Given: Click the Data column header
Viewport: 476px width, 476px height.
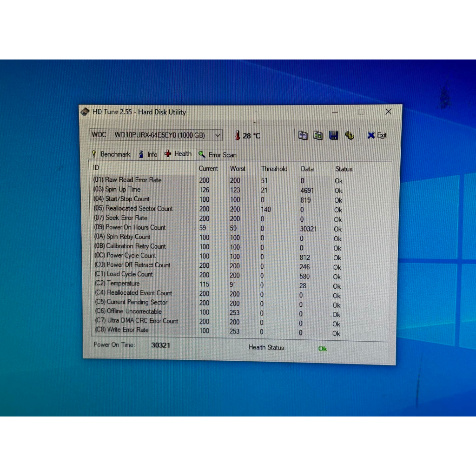Looking at the screenshot, I should click(307, 169).
